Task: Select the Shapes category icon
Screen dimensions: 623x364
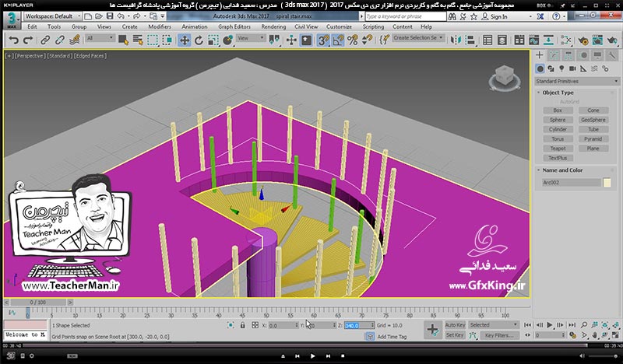Action: [551, 68]
